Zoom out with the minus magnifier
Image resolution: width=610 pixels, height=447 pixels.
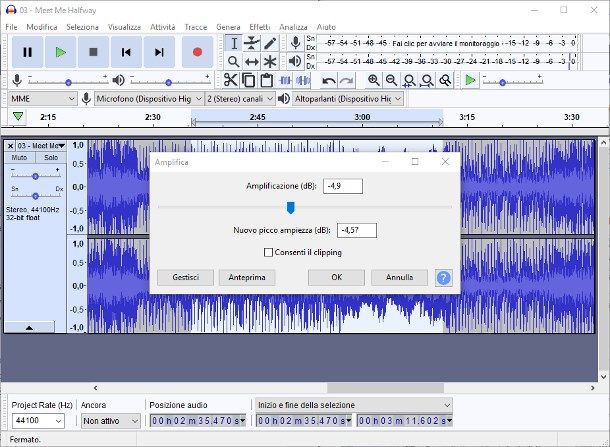pyautogui.click(x=391, y=81)
